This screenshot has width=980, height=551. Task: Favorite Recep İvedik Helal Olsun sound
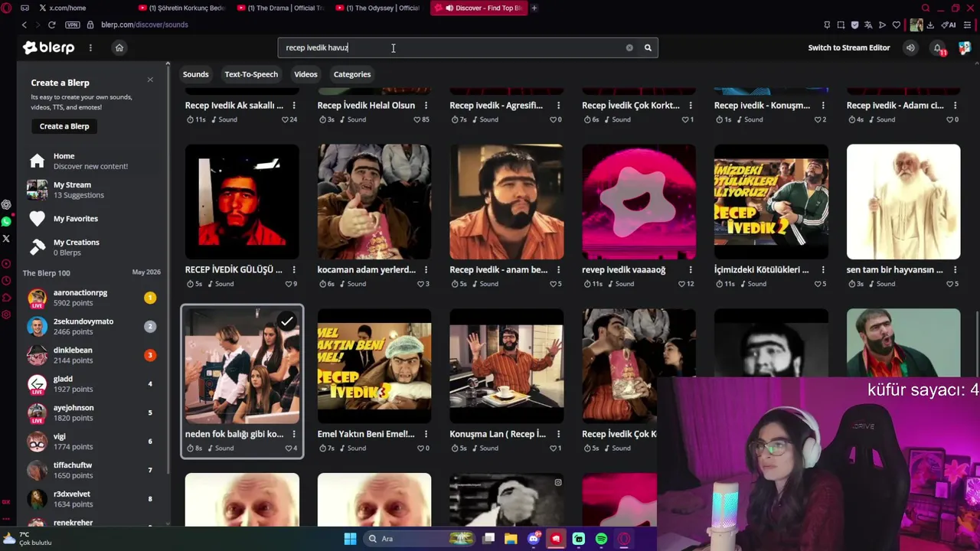[417, 120]
